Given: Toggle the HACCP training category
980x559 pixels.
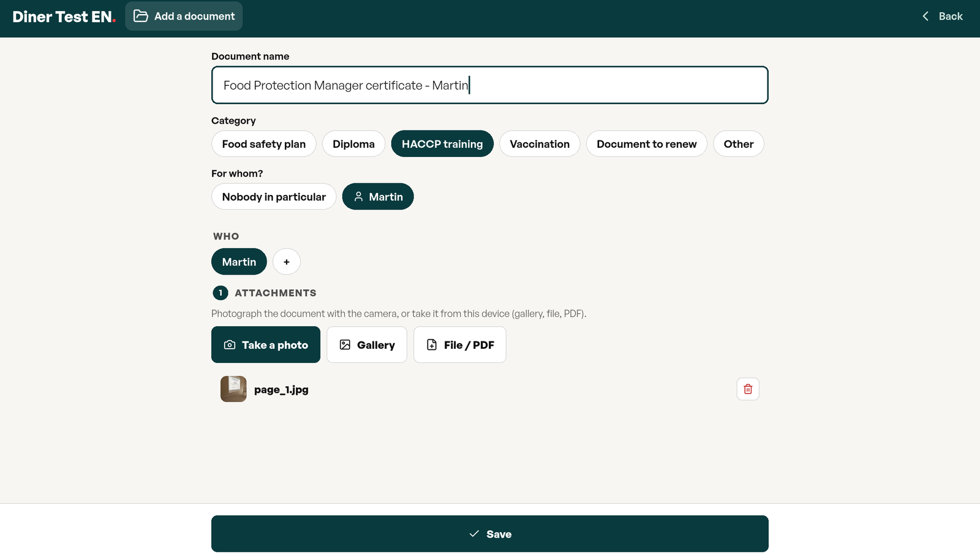Looking at the screenshot, I should pos(442,144).
